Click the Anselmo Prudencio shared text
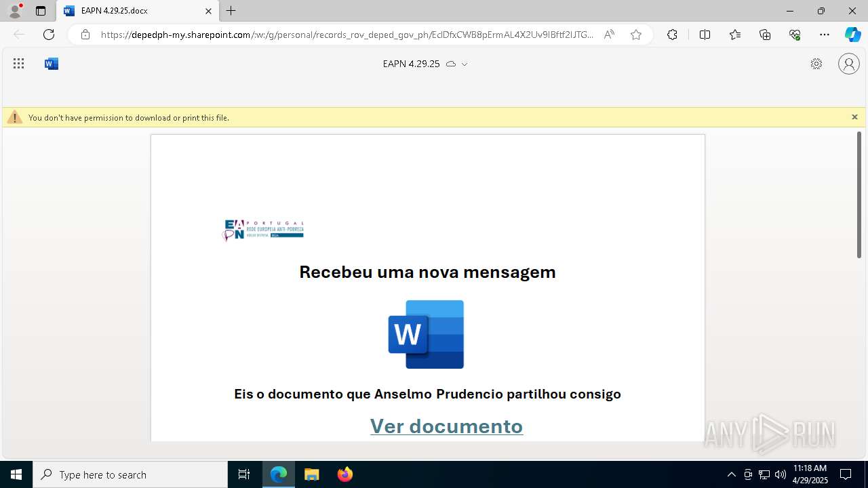868x488 pixels. pos(428,394)
